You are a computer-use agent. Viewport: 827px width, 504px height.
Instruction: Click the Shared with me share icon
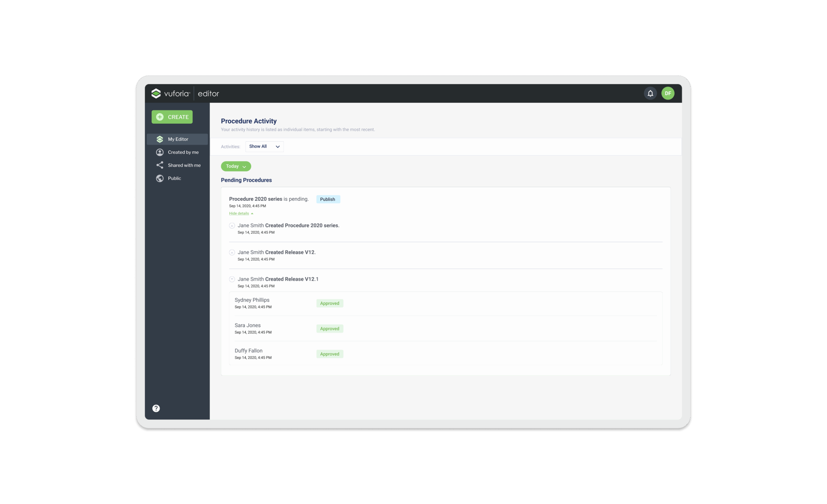[160, 165]
